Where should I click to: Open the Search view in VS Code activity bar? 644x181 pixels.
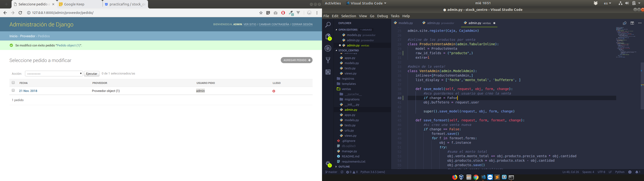[328, 25]
